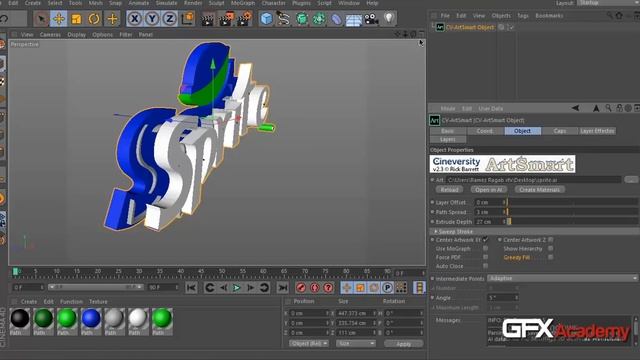Select CV-ArtSmart Object in object manager

[470, 27]
